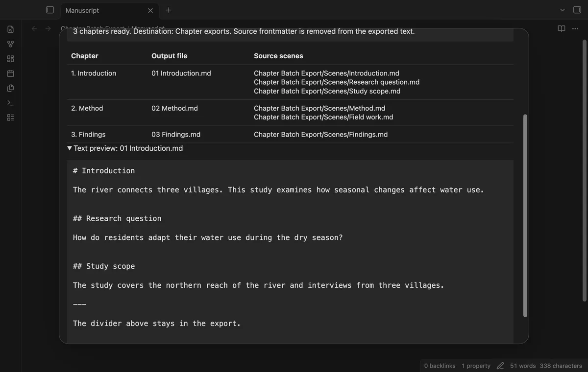
Task: Navigate forward with the right arrow
Action: tap(48, 28)
